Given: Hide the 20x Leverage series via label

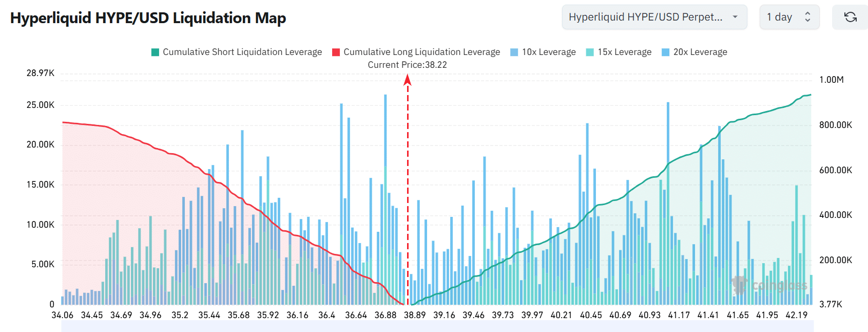Looking at the screenshot, I should (x=700, y=52).
